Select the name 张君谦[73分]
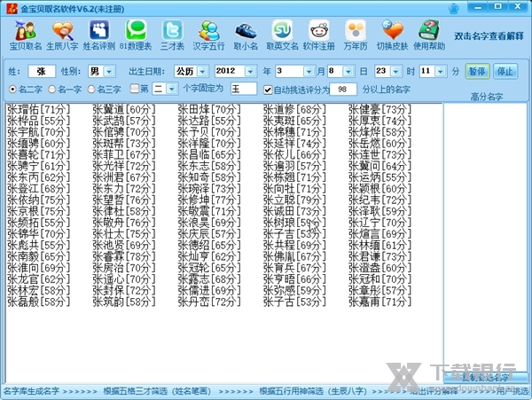The height and width of the screenshot is (400, 532). click(x=379, y=256)
